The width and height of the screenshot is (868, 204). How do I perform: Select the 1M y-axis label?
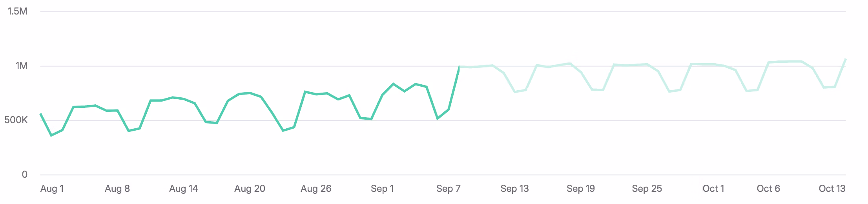(x=22, y=66)
